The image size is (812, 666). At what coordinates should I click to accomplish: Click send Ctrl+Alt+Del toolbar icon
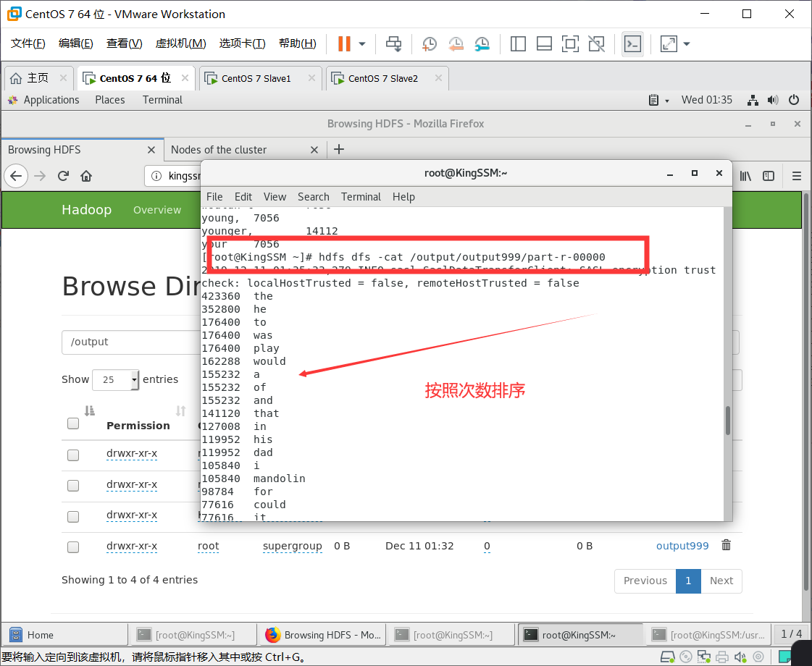(393, 44)
